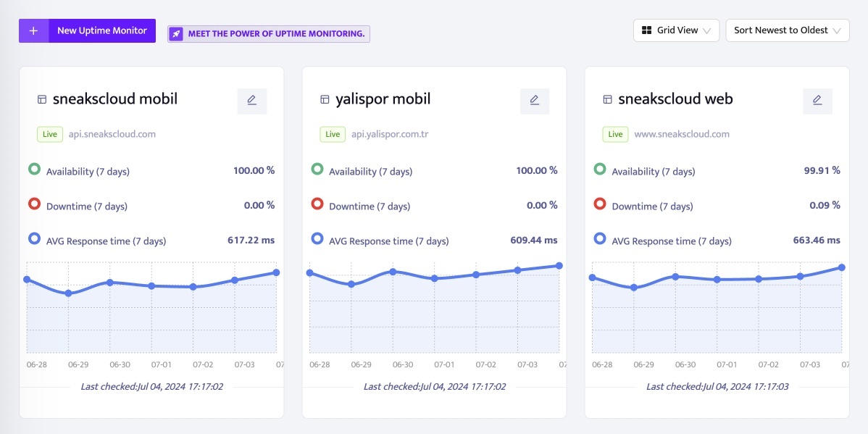Click the 07-03 chart point in sneakscloud web

[800, 276]
